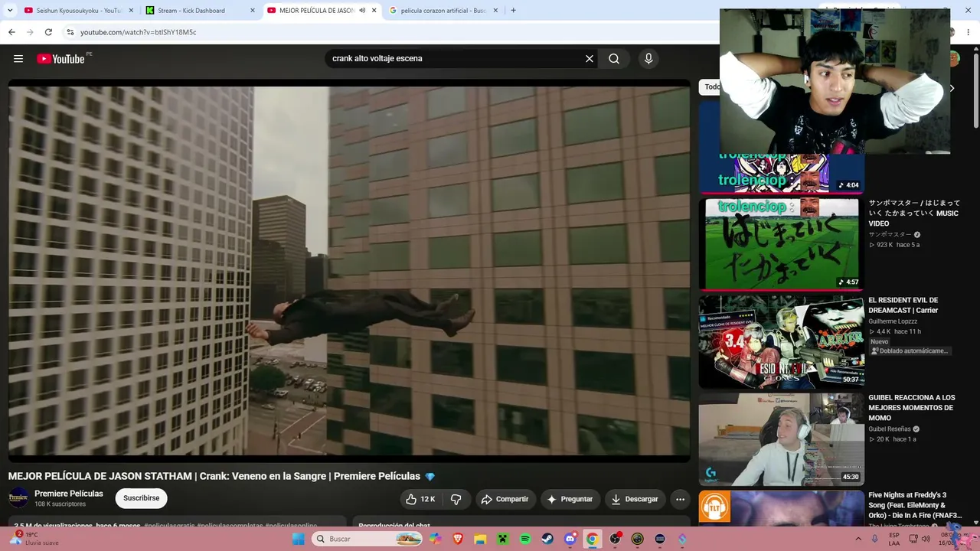This screenshot has width=980, height=551.
Task: Open the Five Nights at Freddy's 3 Song title
Action: (x=915, y=505)
